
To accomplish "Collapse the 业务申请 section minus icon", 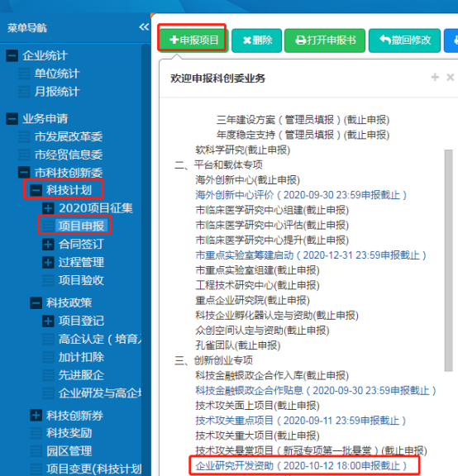I will (12, 119).
